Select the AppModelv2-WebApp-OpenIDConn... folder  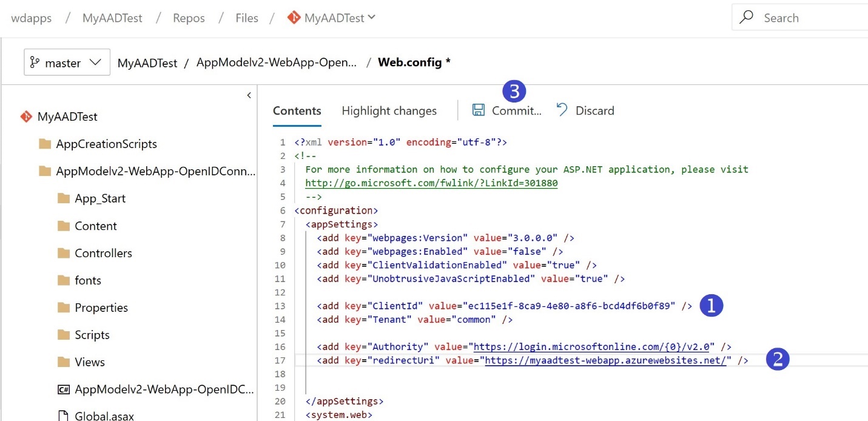pos(156,171)
